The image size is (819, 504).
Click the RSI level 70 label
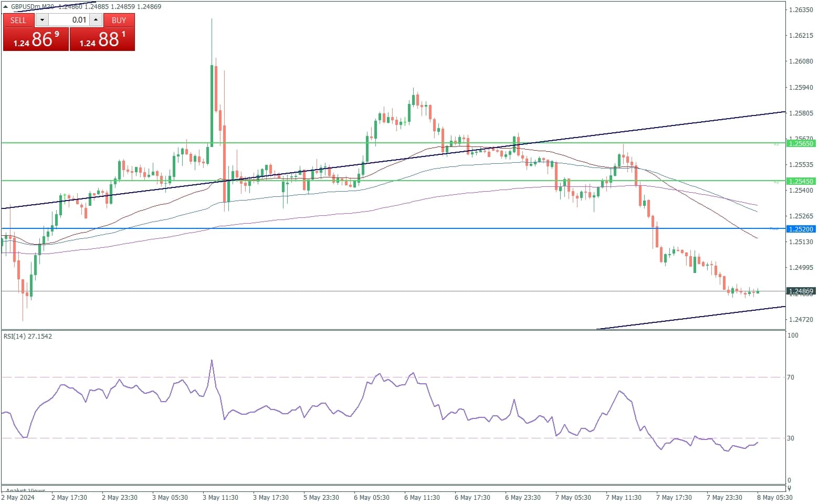click(791, 377)
